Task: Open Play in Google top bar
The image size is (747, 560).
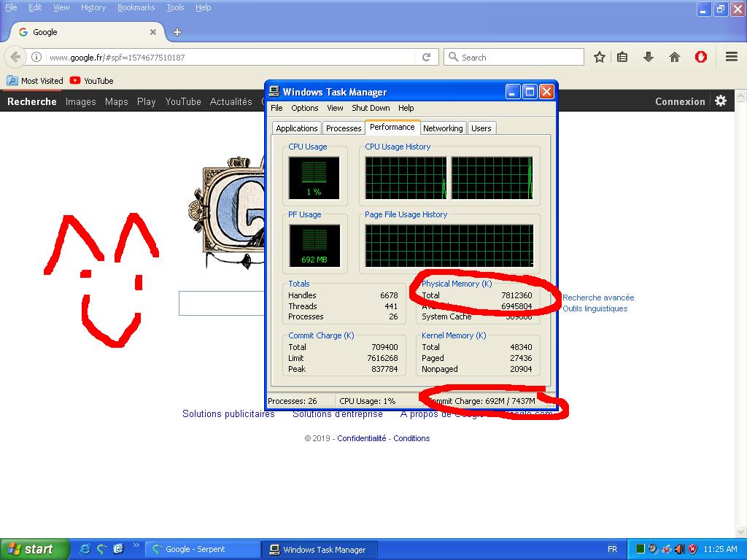Action: [146, 101]
